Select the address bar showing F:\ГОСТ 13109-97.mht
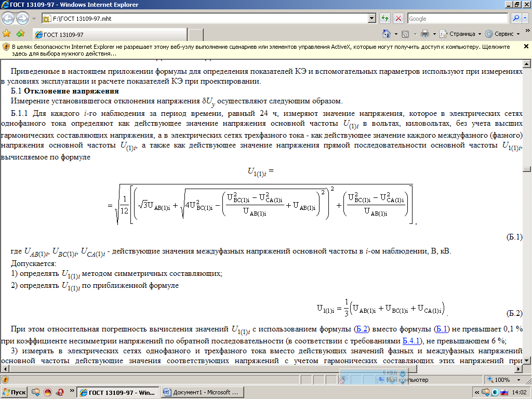 click(205, 18)
